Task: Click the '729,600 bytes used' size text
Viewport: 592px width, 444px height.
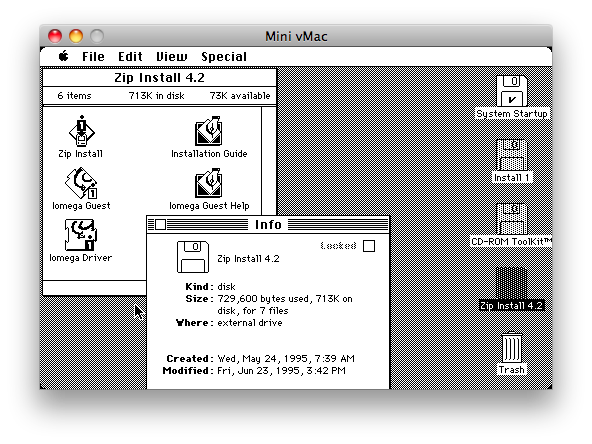Action: (263, 299)
